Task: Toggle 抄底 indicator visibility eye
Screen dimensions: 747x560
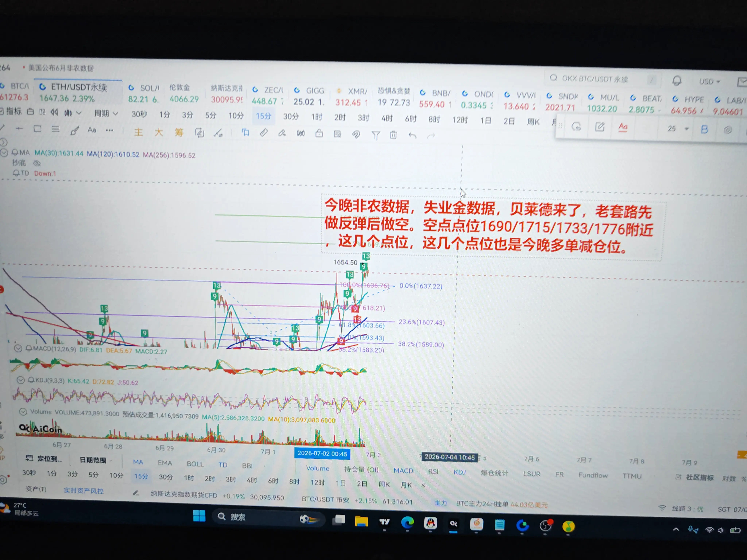Action: click(x=37, y=163)
